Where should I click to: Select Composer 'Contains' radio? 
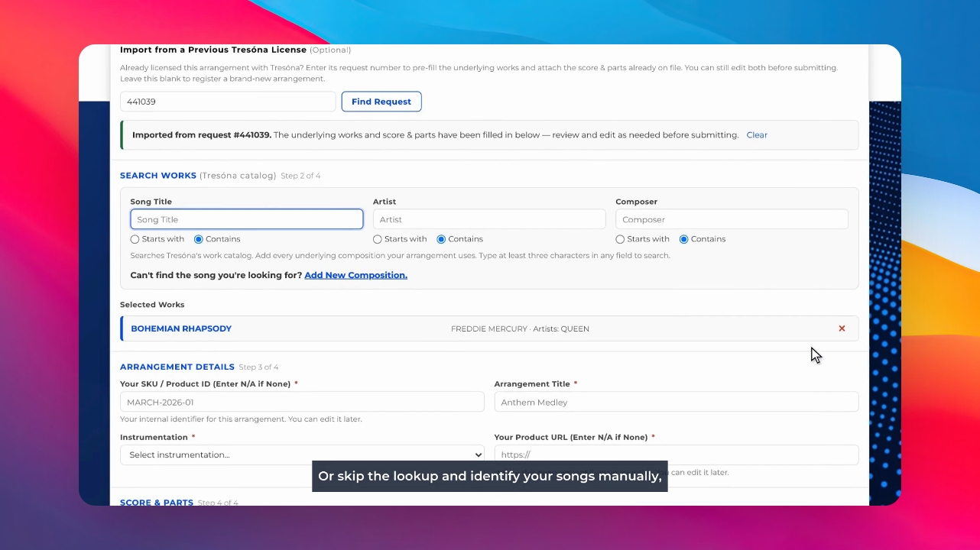(684, 239)
